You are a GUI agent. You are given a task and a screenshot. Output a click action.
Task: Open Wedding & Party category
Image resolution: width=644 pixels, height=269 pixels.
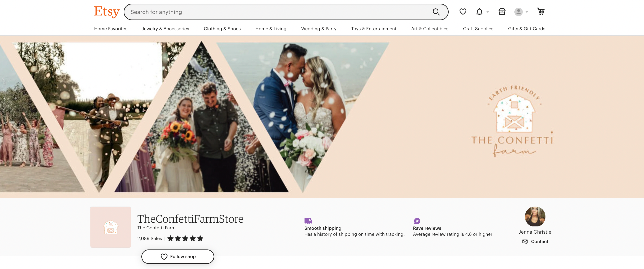(319, 29)
